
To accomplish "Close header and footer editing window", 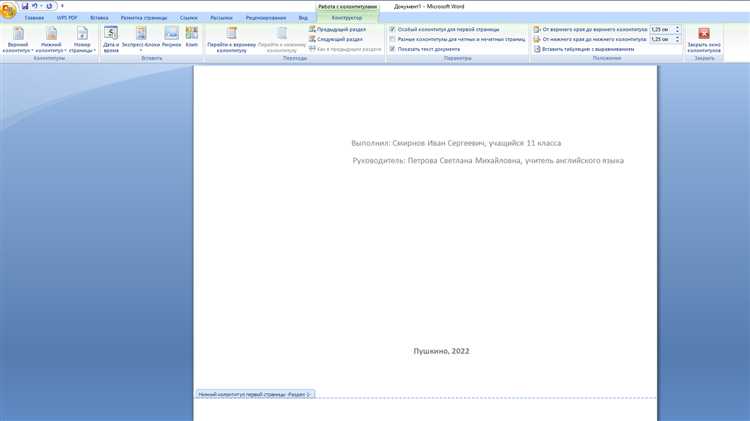I will tap(704, 39).
